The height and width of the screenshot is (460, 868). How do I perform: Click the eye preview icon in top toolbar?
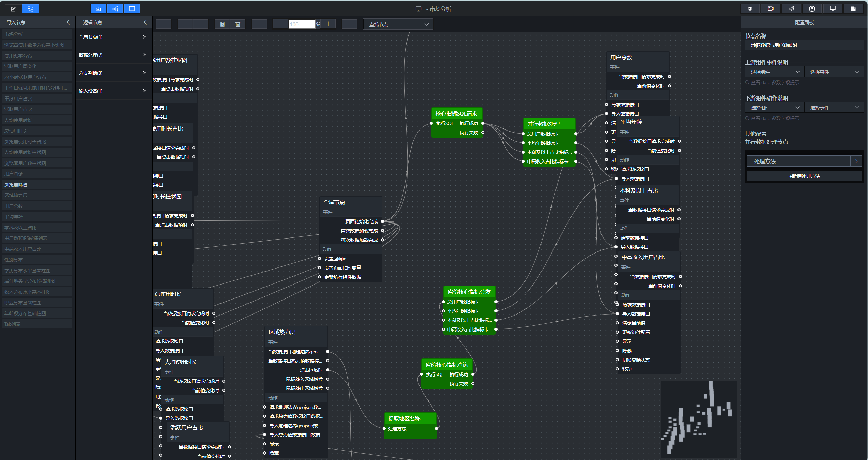750,9
